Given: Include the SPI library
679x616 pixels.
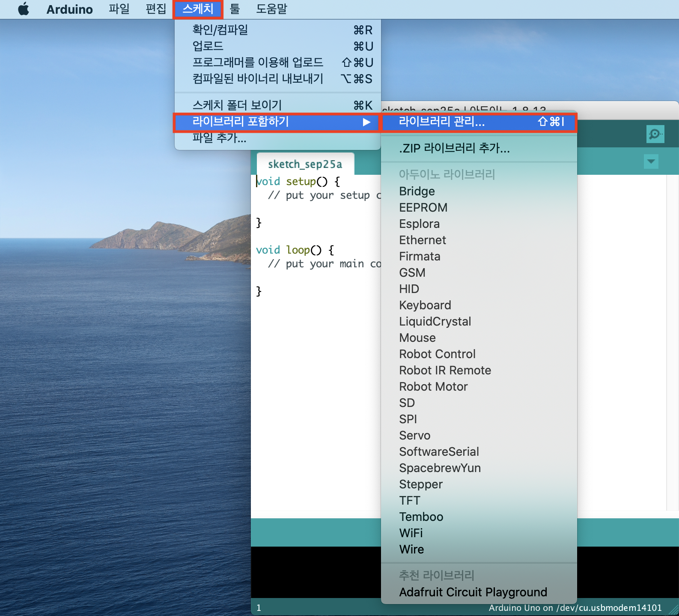Looking at the screenshot, I should click(479, 419).
